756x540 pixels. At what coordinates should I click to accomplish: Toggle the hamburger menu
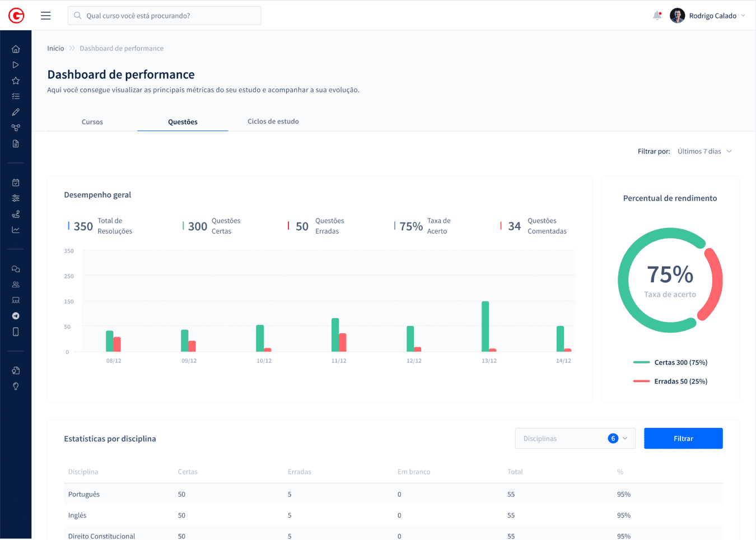click(x=46, y=16)
